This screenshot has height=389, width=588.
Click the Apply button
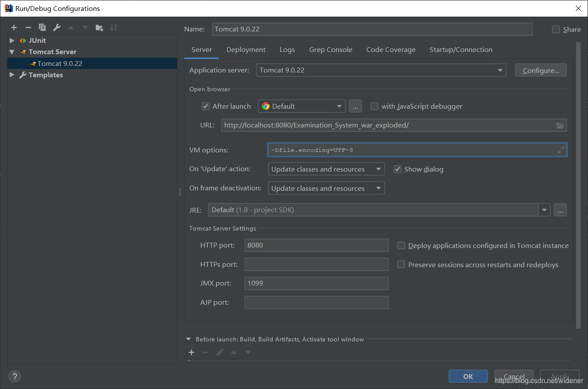(x=560, y=376)
